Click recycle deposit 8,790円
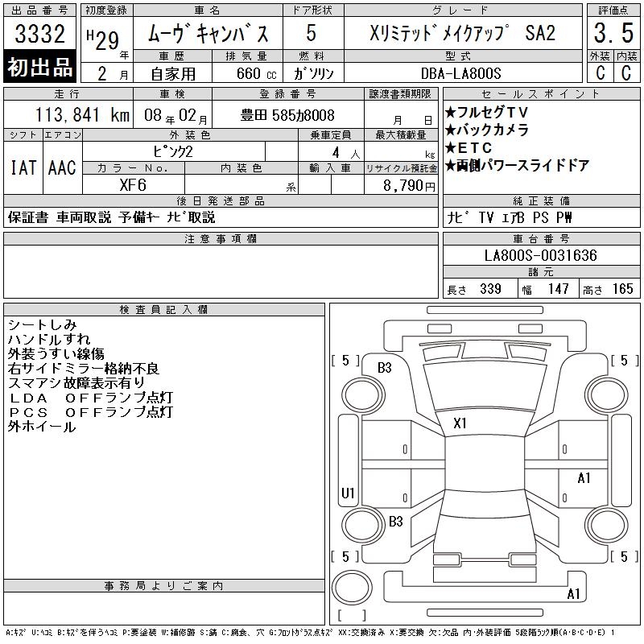The height and width of the screenshot is (644, 644). (x=409, y=186)
